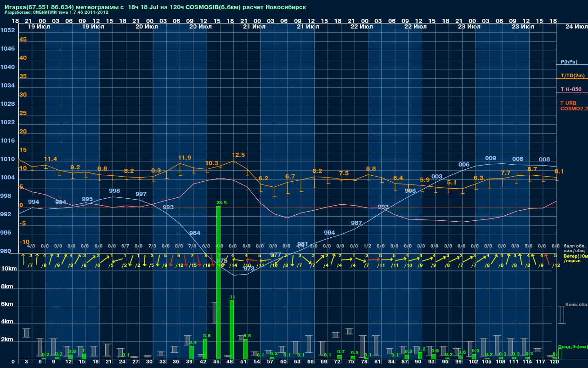This screenshot has height=368, width=588.
Task: Click the 997 pressure label on the curve
Action: pos(141,194)
